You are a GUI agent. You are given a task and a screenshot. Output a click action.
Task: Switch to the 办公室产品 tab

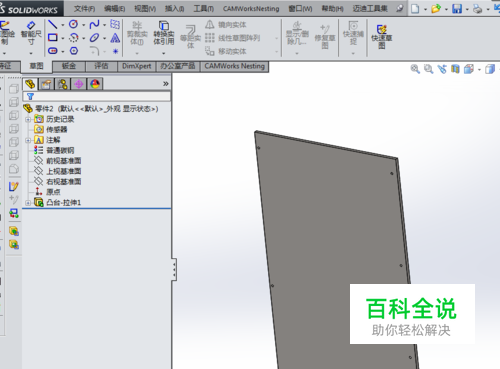pyautogui.click(x=178, y=66)
